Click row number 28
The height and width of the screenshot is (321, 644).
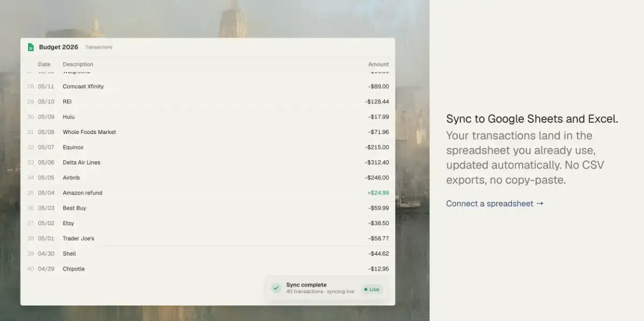coord(31,86)
